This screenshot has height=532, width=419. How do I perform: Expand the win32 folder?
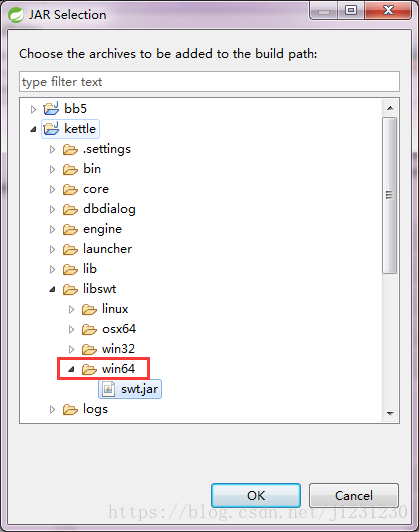(x=71, y=349)
